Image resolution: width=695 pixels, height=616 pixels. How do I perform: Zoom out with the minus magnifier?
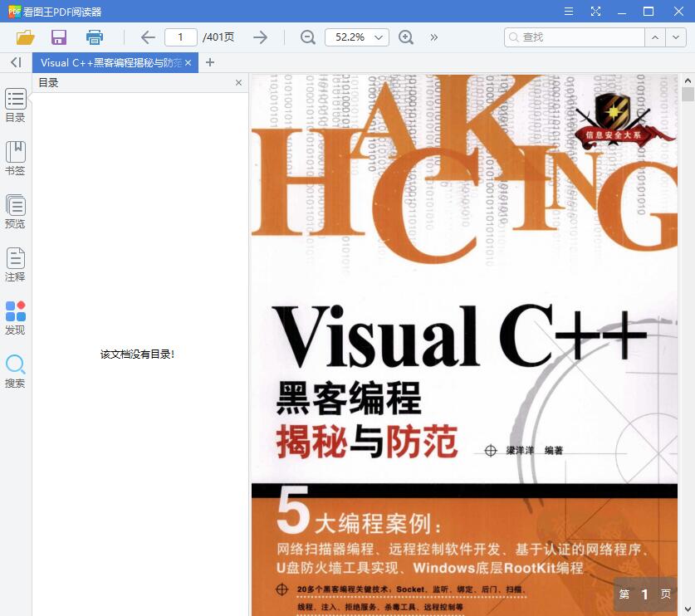307,37
